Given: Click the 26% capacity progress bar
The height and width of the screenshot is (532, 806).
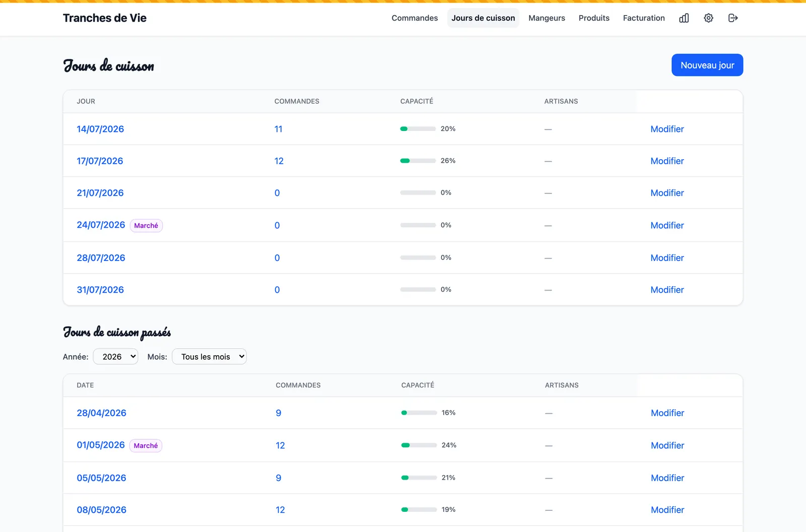Looking at the screenshot, I should (x=418, y=161).
